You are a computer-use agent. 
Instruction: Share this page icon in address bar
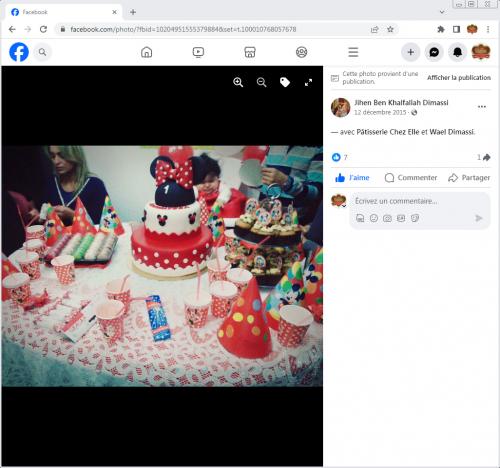(375, 29)
